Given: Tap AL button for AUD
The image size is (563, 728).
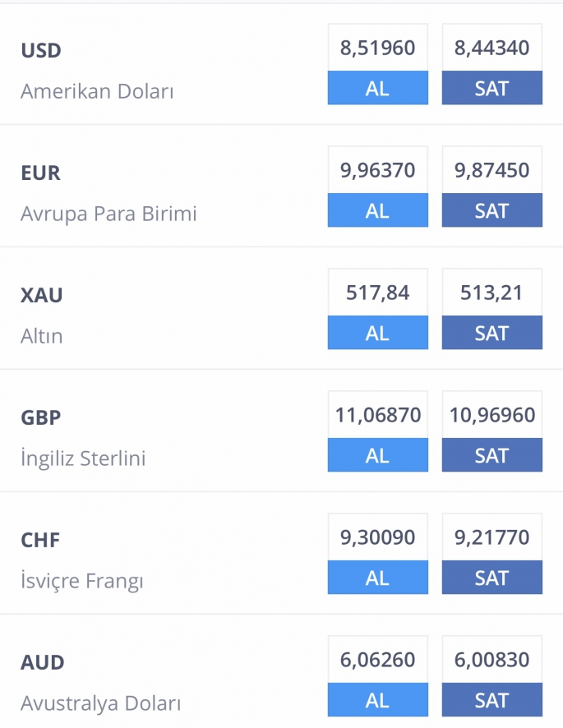Looking at the screenshot, I should coord(377,700).
